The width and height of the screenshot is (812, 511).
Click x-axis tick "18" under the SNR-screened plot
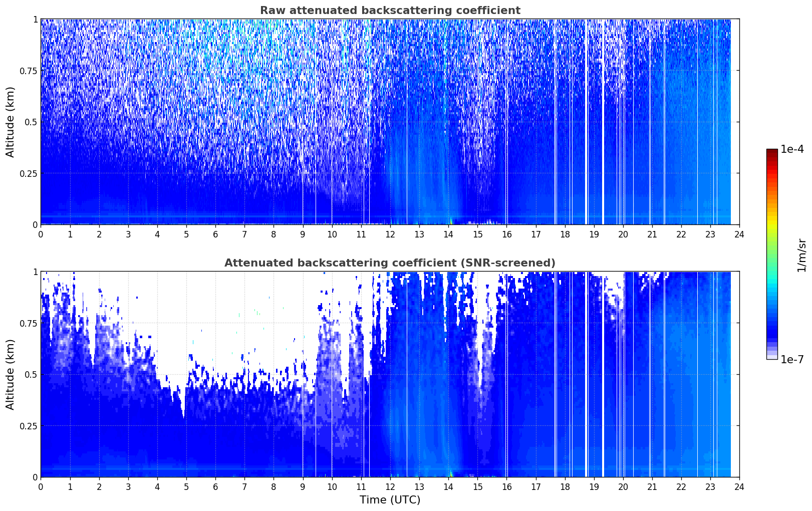point(565,486)
